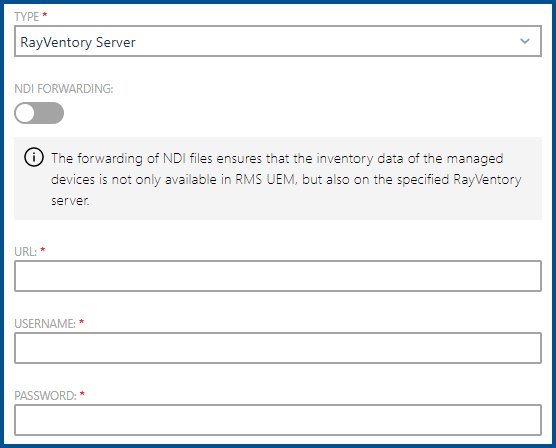This screenshot has height=448, width=556.
Task: Expand the chevron arrow in TYPE dropdown
Action: click(x=525, y=41)
